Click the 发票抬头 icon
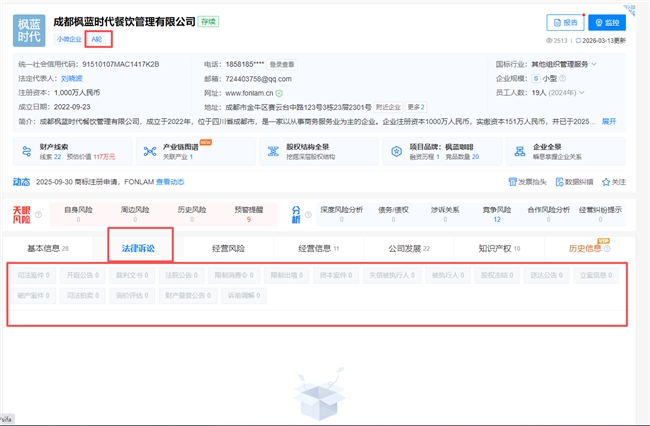The height and width of the screenshot is (426, 650). click(x=512, y=182)
